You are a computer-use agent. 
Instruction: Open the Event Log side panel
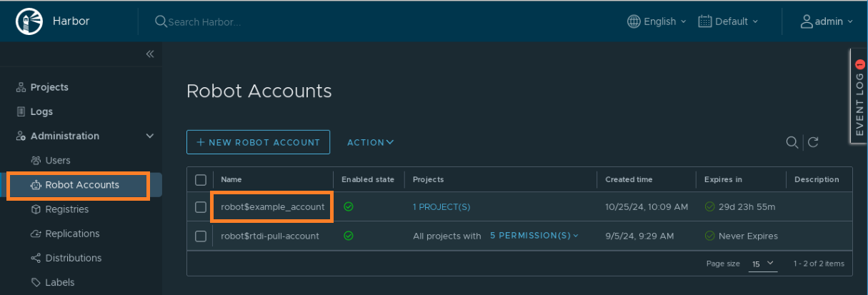(x=859, y=96)
